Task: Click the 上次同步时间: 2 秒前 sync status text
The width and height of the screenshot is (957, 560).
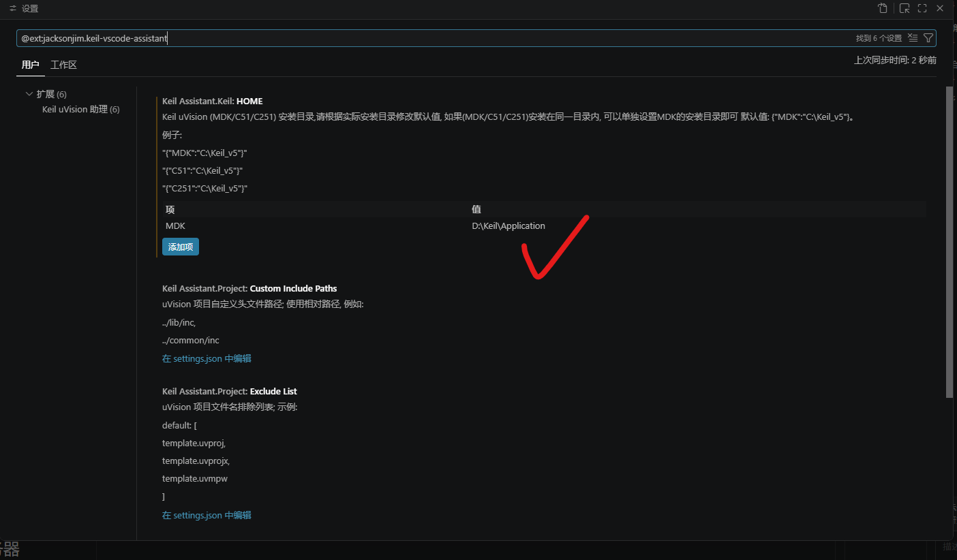Action: [x=895, y=60]
